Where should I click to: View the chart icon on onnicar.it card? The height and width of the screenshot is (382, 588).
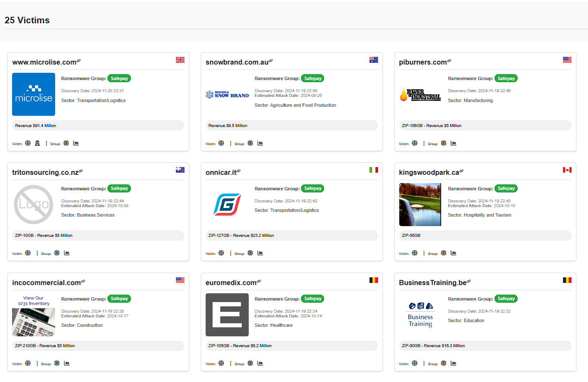[x=260, y=253]
